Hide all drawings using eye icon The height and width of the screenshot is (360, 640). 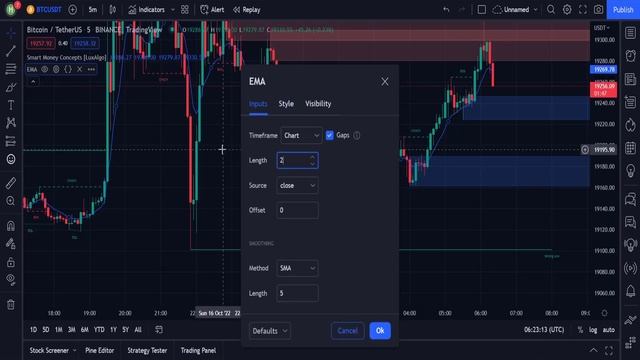(11, 280)
